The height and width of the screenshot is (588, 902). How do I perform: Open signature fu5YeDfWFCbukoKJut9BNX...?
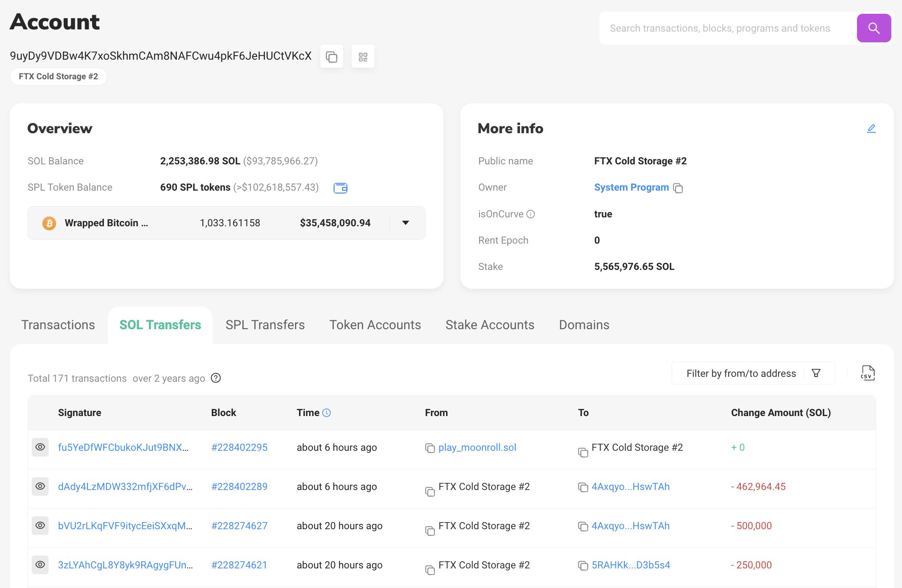click(123, 448)
